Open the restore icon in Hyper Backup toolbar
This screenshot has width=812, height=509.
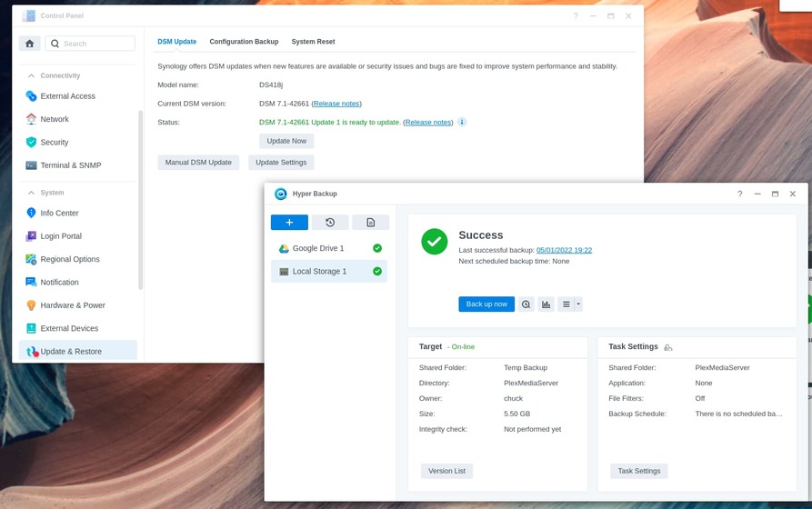click(x=330, y=222)
